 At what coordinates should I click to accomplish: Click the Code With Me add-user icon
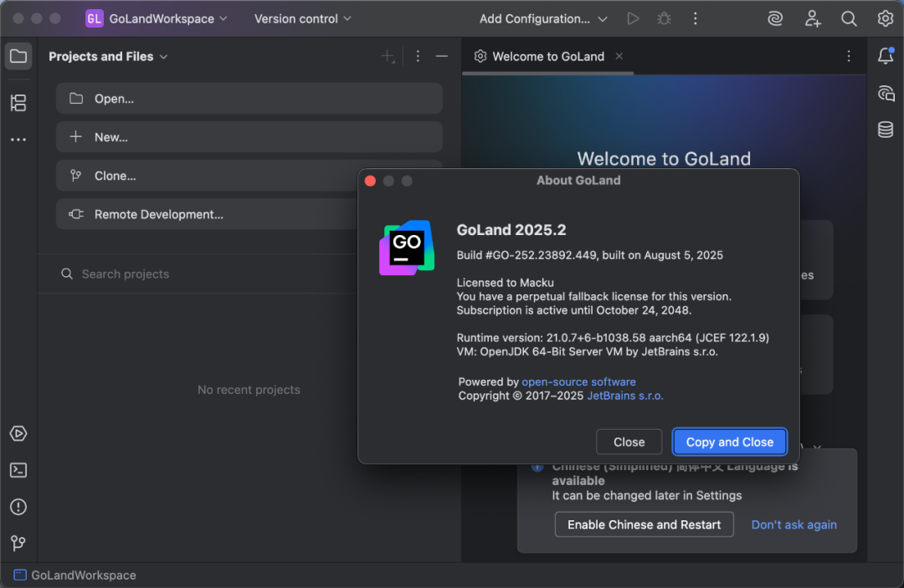coord(812,18)
